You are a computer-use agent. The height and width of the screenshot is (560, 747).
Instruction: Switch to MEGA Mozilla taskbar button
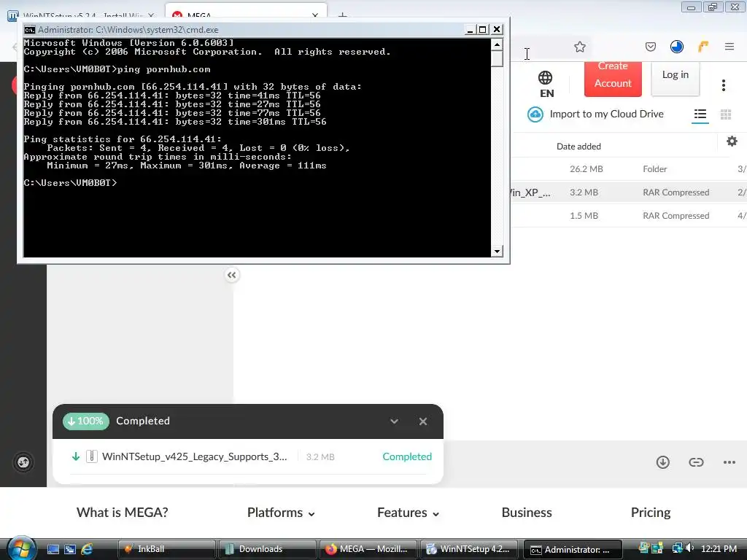[x=368, y=549]
